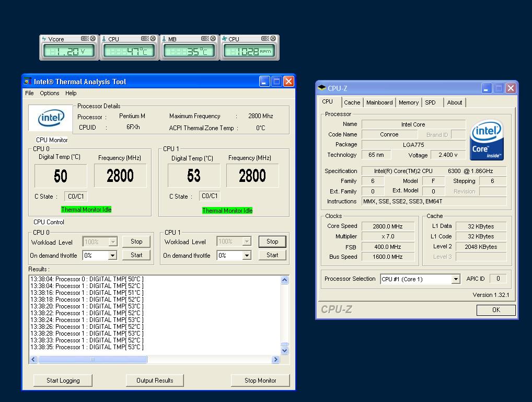Open CPU 0 On demand throttle dropdown
Screen dimensions: 532x402
(x=112, y=255)
